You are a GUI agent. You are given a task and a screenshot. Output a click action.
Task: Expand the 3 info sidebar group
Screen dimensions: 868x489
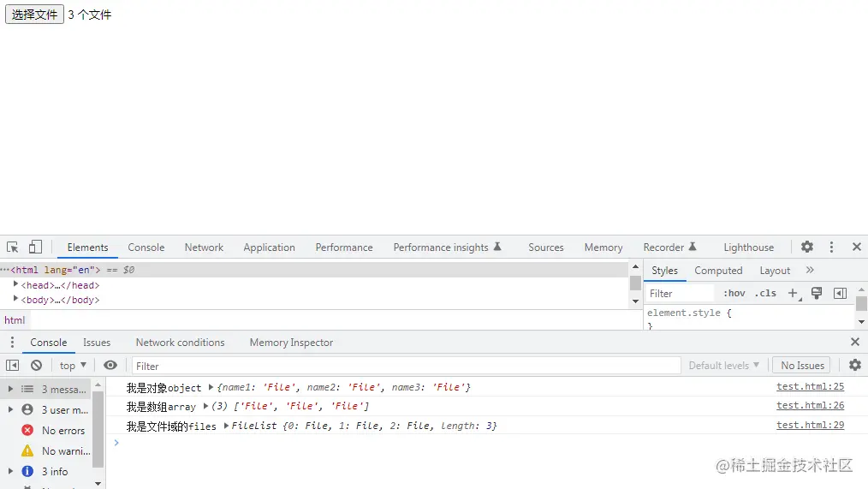coord(10,471)
